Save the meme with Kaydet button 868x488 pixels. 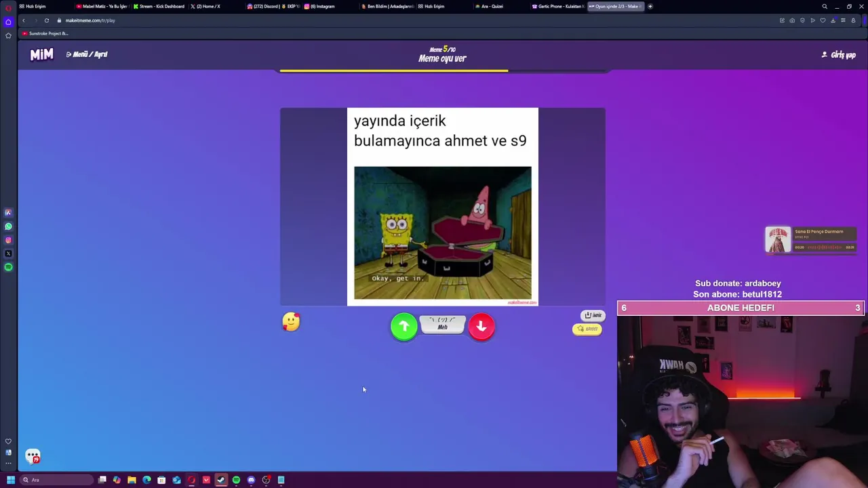pos(587,329)
